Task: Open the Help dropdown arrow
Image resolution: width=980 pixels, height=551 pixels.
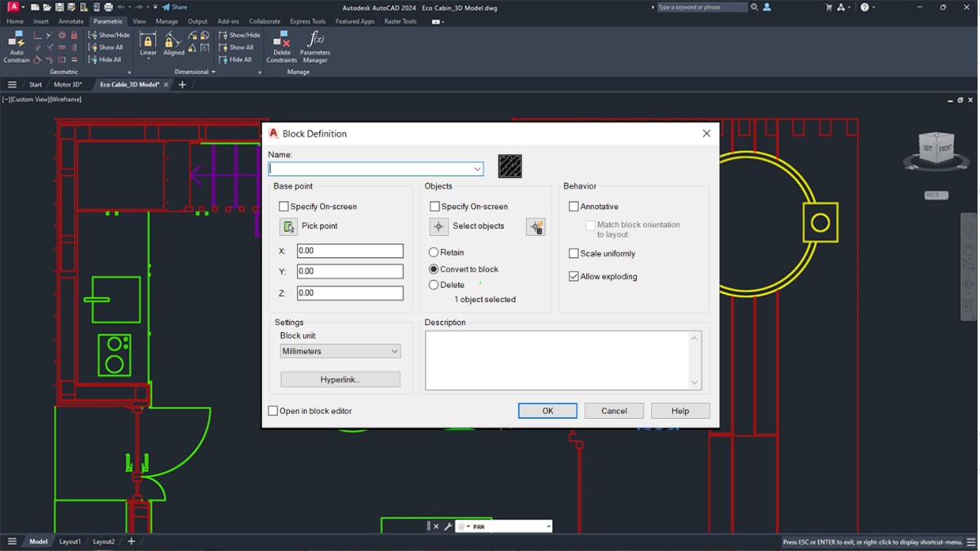Action: pyautogui.click(x=874, y=7)
